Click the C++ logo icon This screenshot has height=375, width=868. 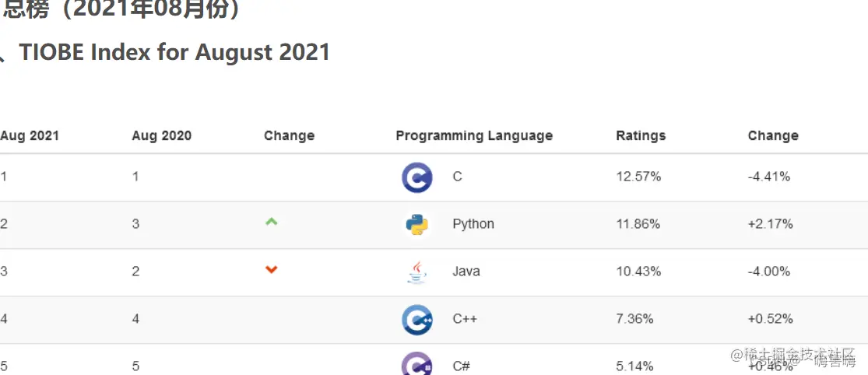click(x=417, y=320)
